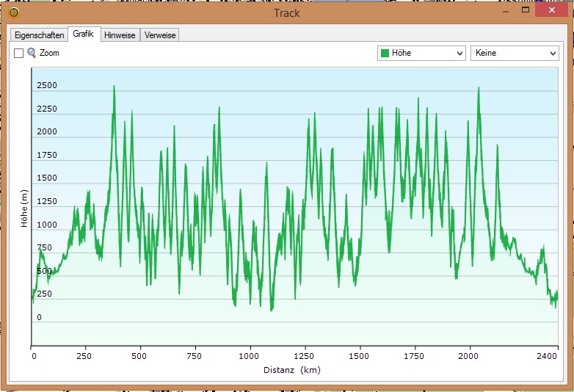Click the 2000 elevation axis value
The height and width of the screenshot is (392, 574).
tap(47, 131)
